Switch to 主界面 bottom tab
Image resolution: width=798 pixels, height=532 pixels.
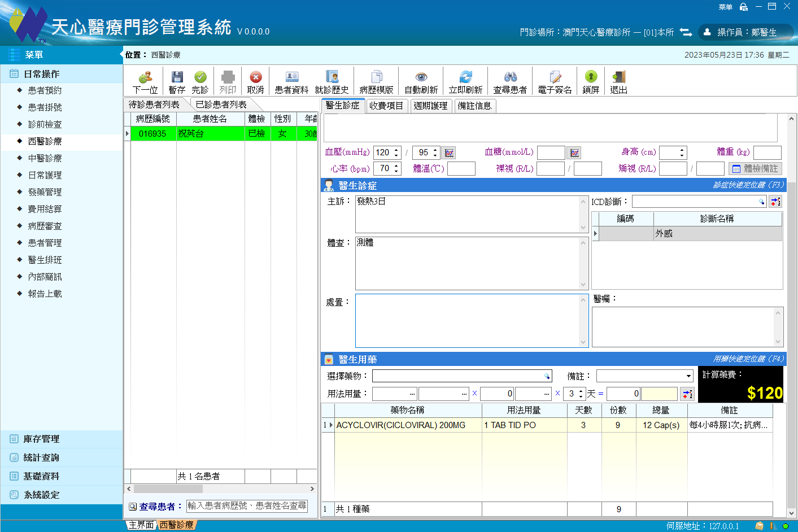(x=141, y=525)
